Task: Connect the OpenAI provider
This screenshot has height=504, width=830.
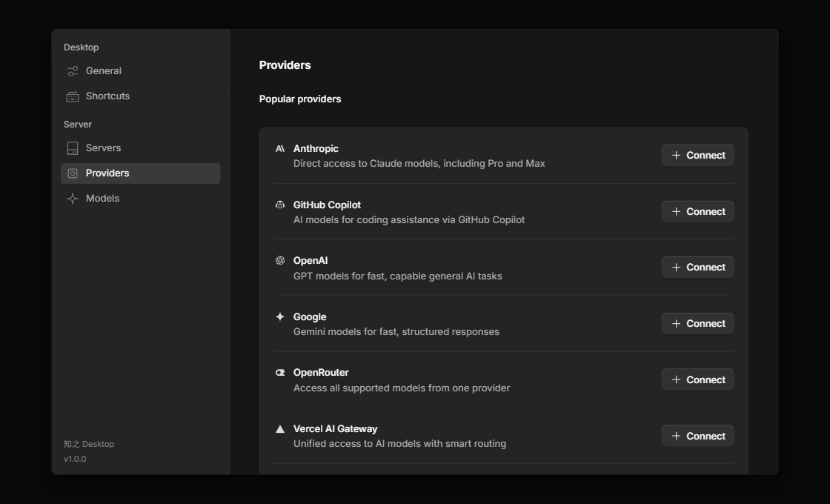Action: coord(697,268)
